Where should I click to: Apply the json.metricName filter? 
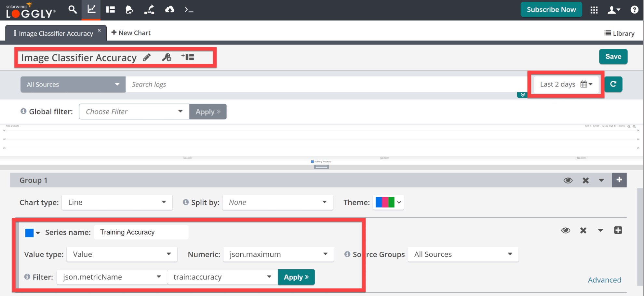pos(296,277)
